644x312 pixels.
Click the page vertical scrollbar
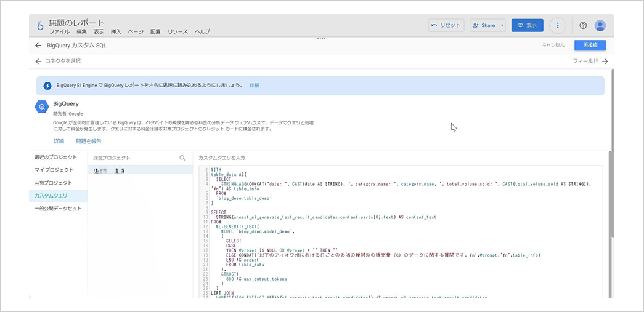click(x=611, y=152)
